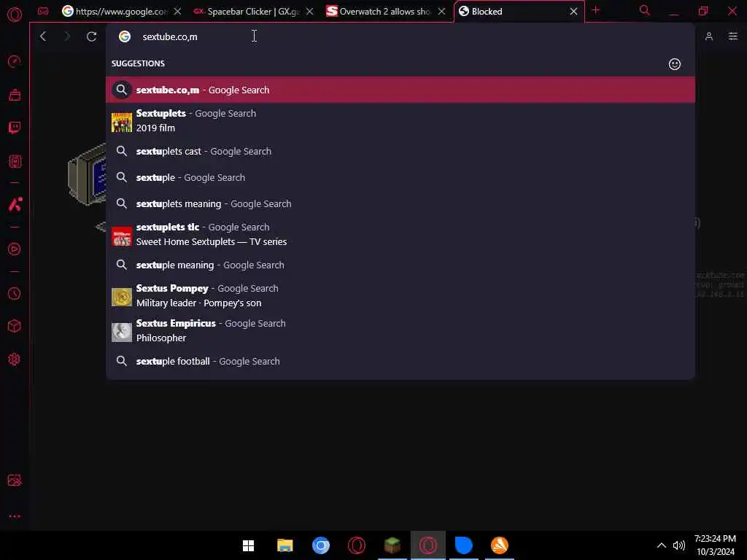The image size is (747, 560).
Task: Open Twitch in the sidebar
Action: point(15,128)
